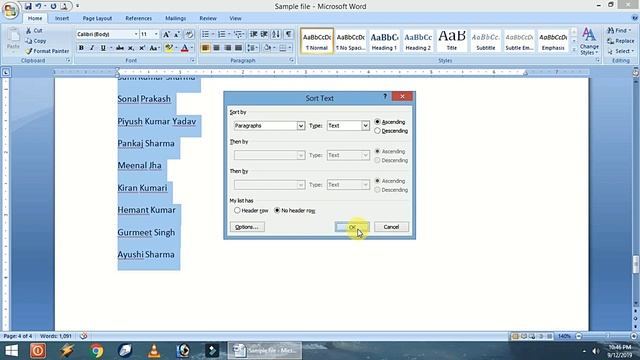
Task: Switch to the Mailings tab
Action: click(176, 18)
